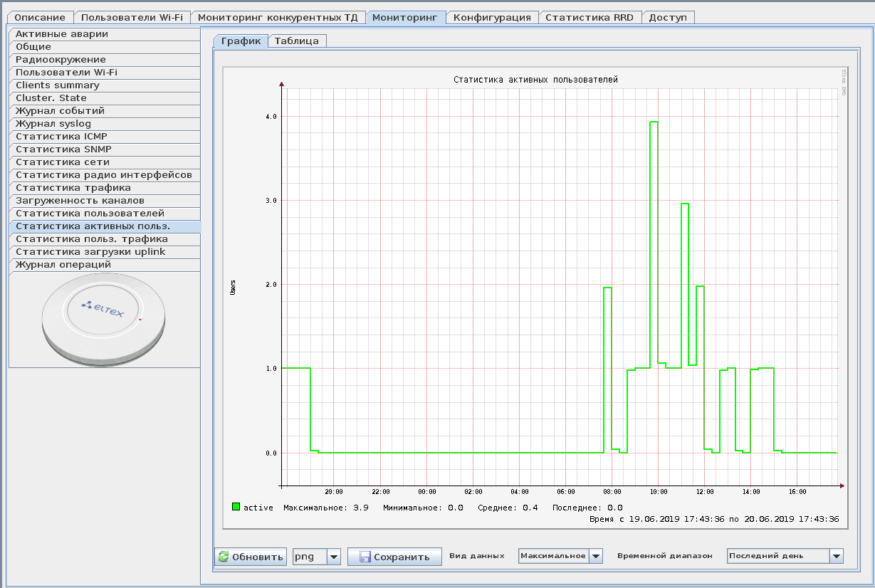
Task: Select the График tab
Action: coord(241,41)
